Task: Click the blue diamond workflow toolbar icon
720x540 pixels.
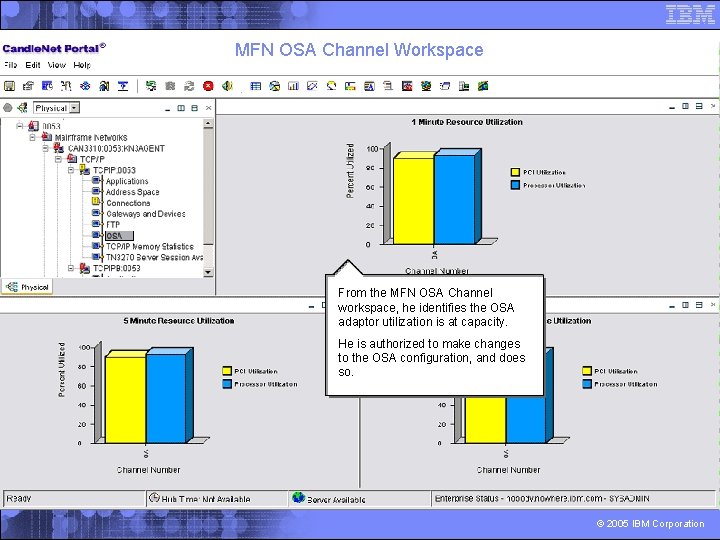Action: click(x=85, y=86)
